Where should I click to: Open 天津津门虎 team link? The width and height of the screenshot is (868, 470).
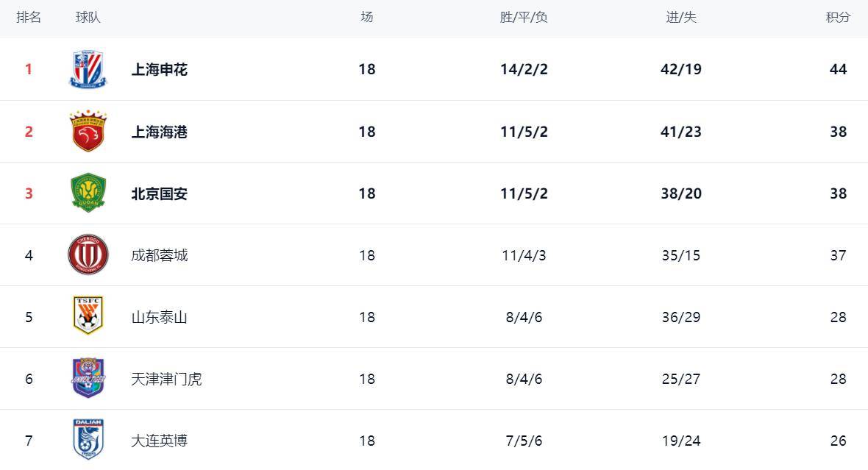[166, 379]
